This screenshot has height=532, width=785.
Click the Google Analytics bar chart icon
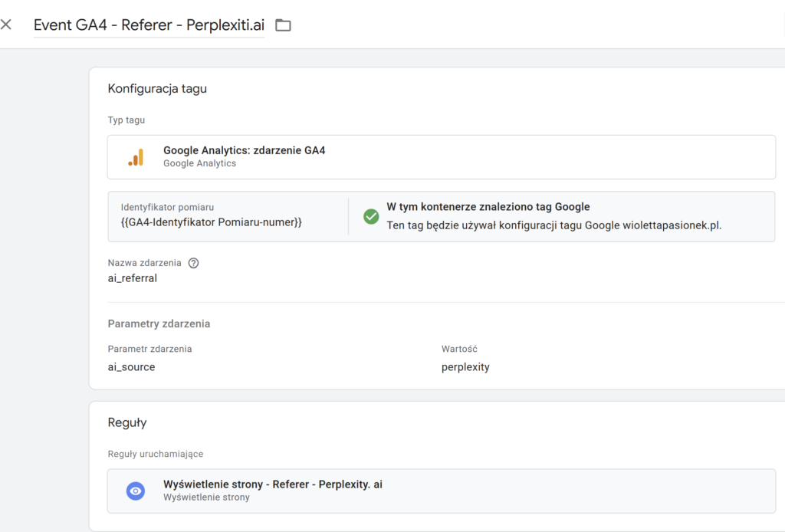136,157
